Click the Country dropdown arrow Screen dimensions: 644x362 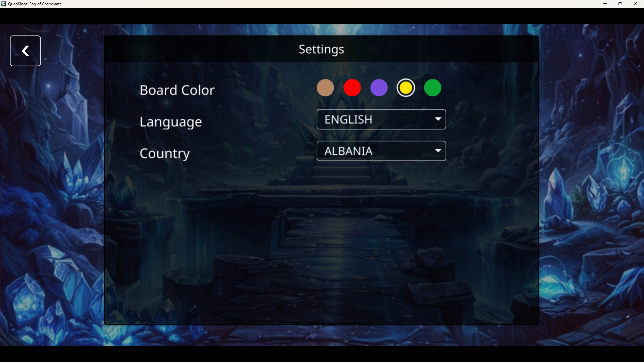pos(438,150)
